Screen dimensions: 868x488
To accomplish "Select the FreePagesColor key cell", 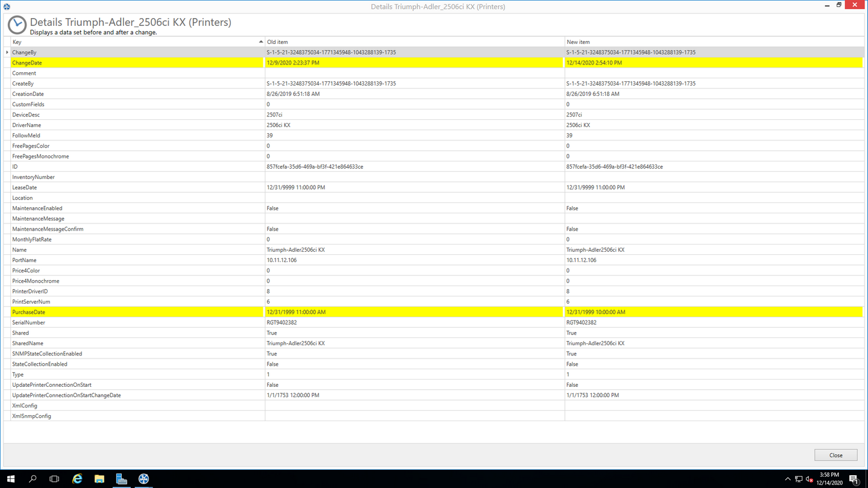I will 137,146.
